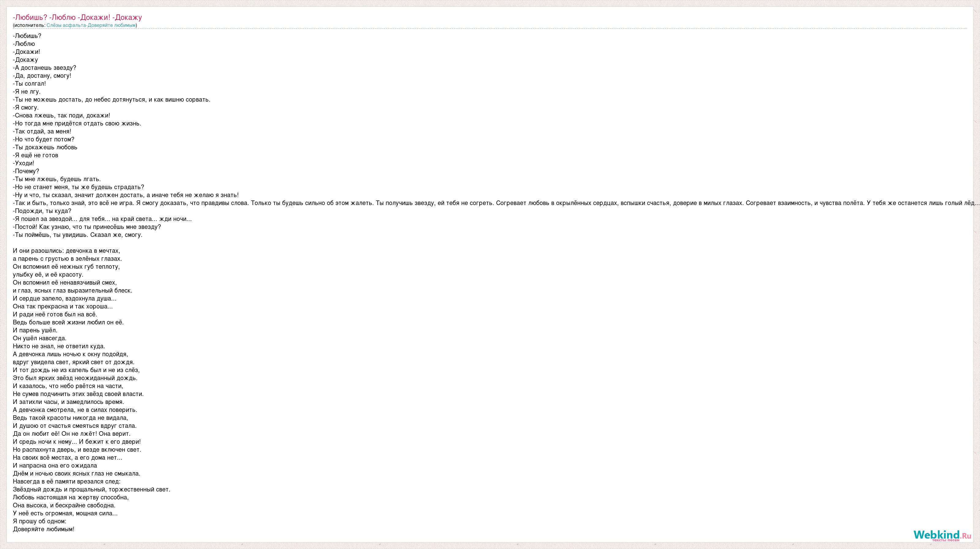Screen dimensions: 980x549
Task: Click the line 'И они разошлись: девчонка в мечтах,'
Action: [x=67, y=251]
